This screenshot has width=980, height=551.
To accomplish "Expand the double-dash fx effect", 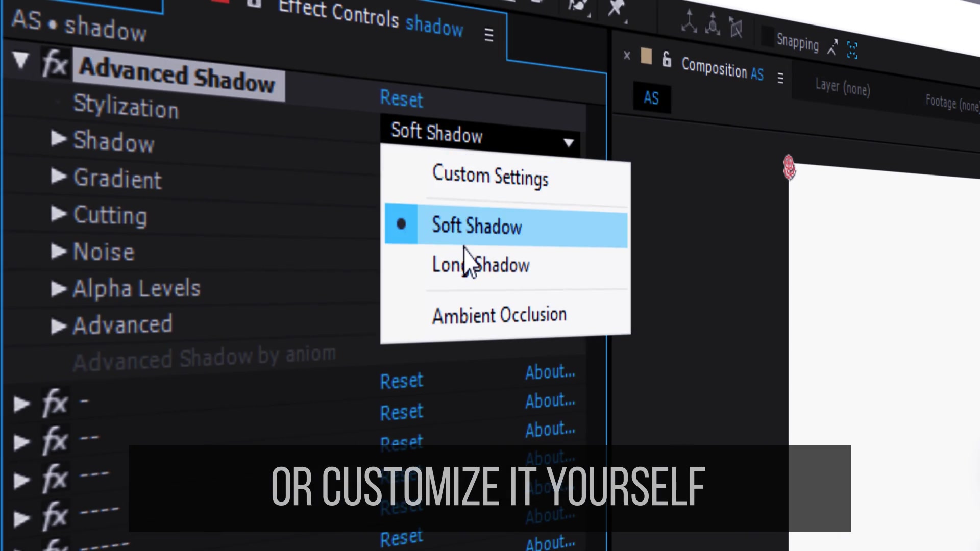I will point(21,442).
